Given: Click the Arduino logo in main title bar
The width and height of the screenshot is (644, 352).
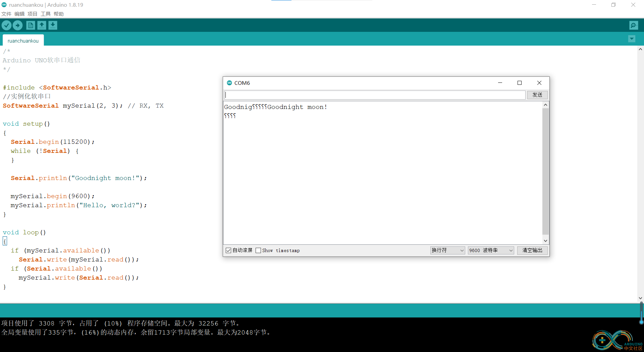Looking at the screenshot, I should (4, 5).
